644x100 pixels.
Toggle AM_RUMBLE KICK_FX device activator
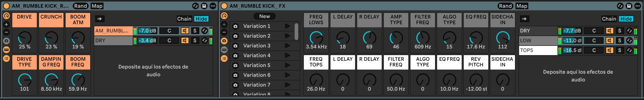pos(224,6)
